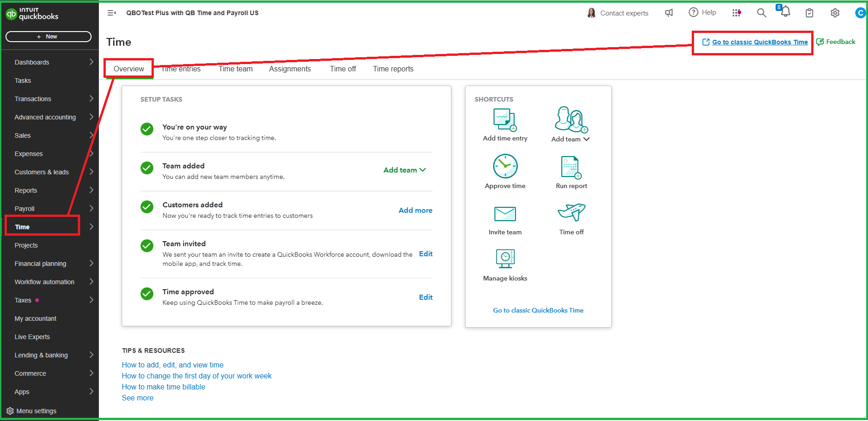868x421 pixels.
Task: Click the See more resources link
Action: [137, 398]
